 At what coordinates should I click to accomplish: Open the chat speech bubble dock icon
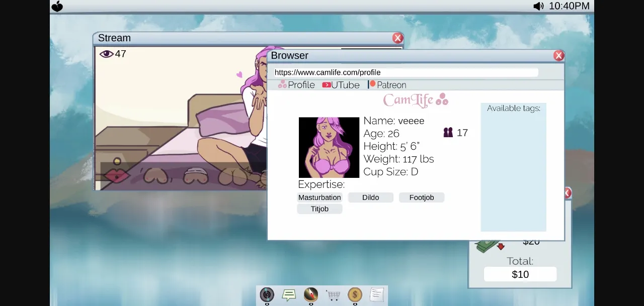pyautogui.click(x=289, y=294)
